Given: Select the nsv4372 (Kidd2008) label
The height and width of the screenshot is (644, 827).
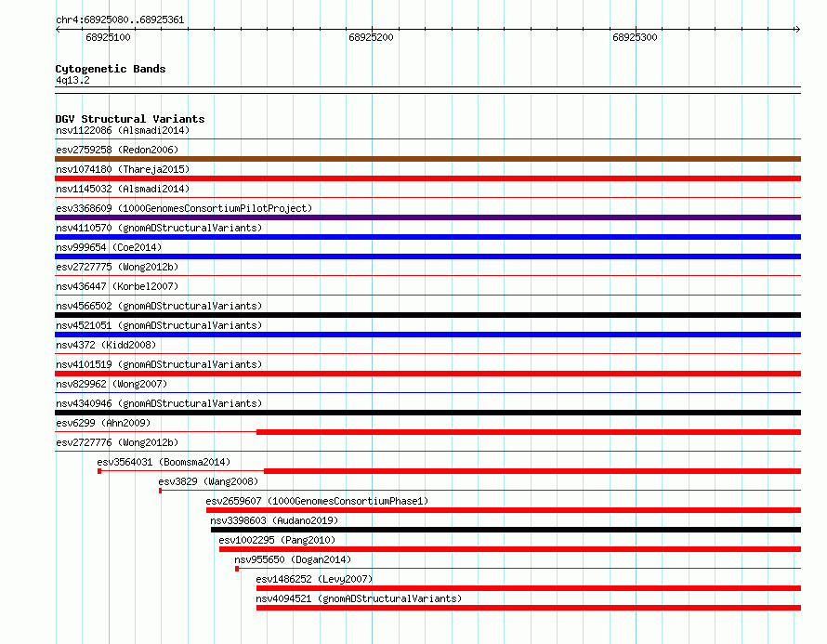Looking at the screenshot, I should tap(106, 345).
